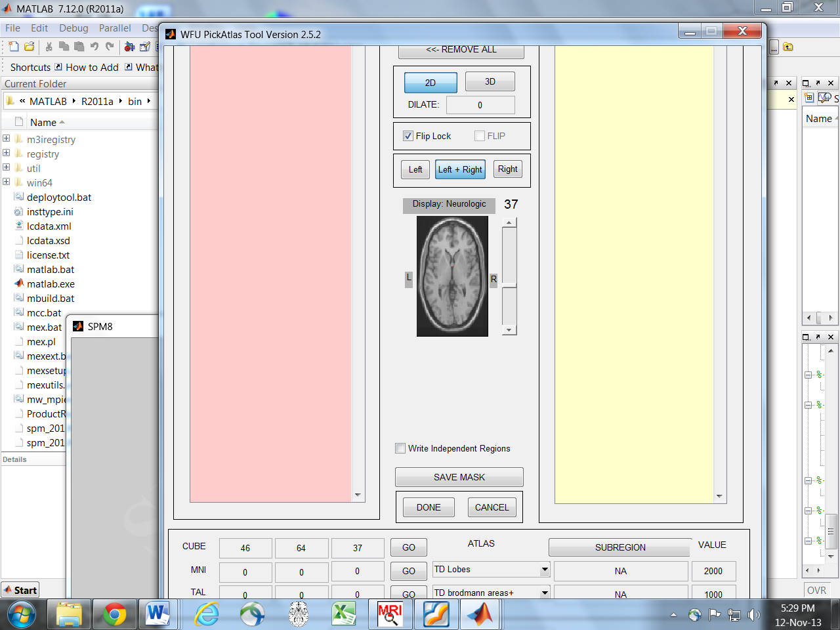
Task: Click the New Script icon in MATLAB toolbar
Action: point(14,47)
